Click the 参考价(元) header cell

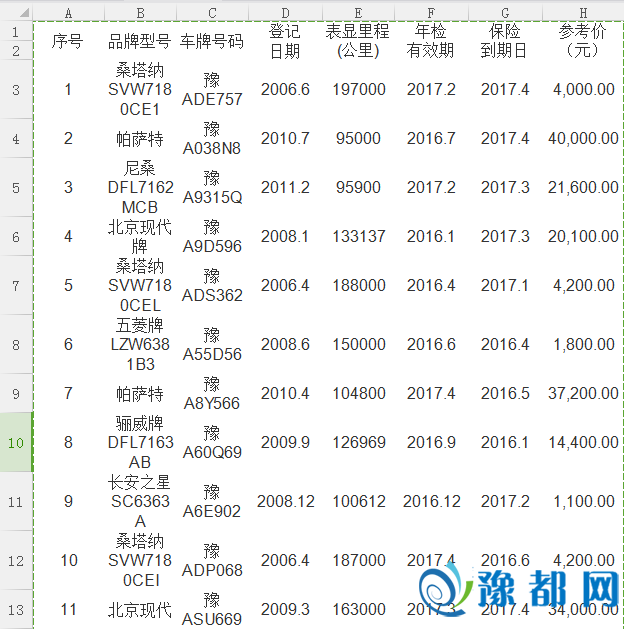point(584,41)
